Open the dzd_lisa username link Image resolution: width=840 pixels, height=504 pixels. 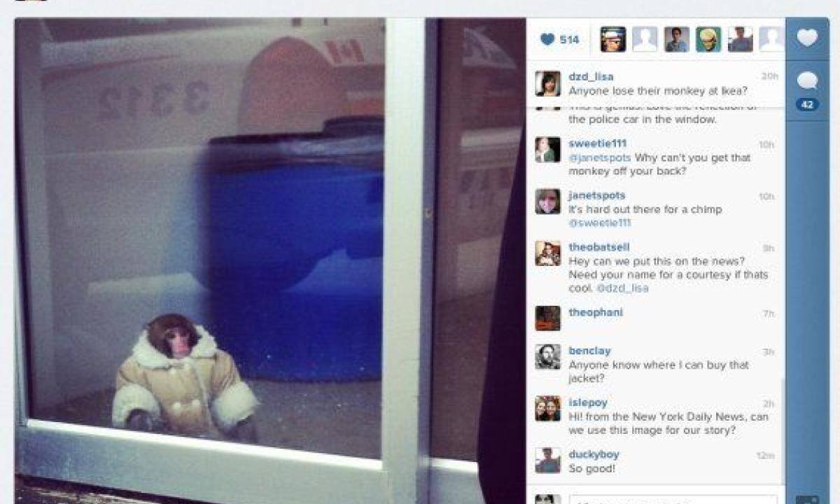tap(591, 76)
